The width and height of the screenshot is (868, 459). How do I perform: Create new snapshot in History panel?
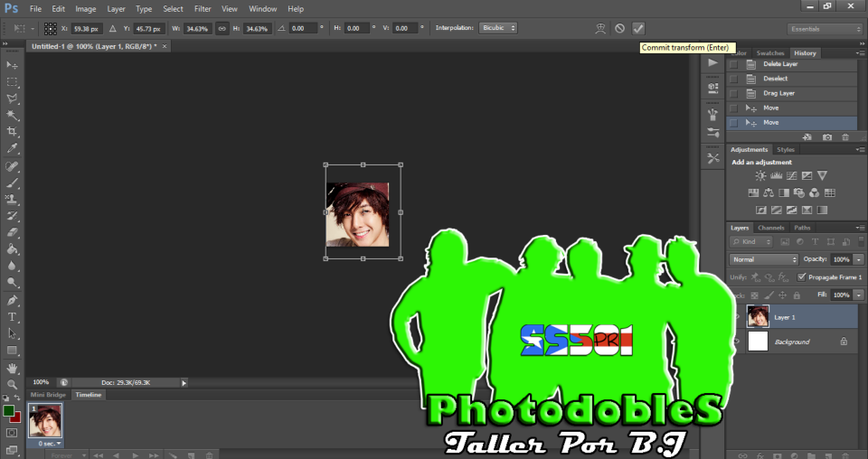tap(827, 137)
